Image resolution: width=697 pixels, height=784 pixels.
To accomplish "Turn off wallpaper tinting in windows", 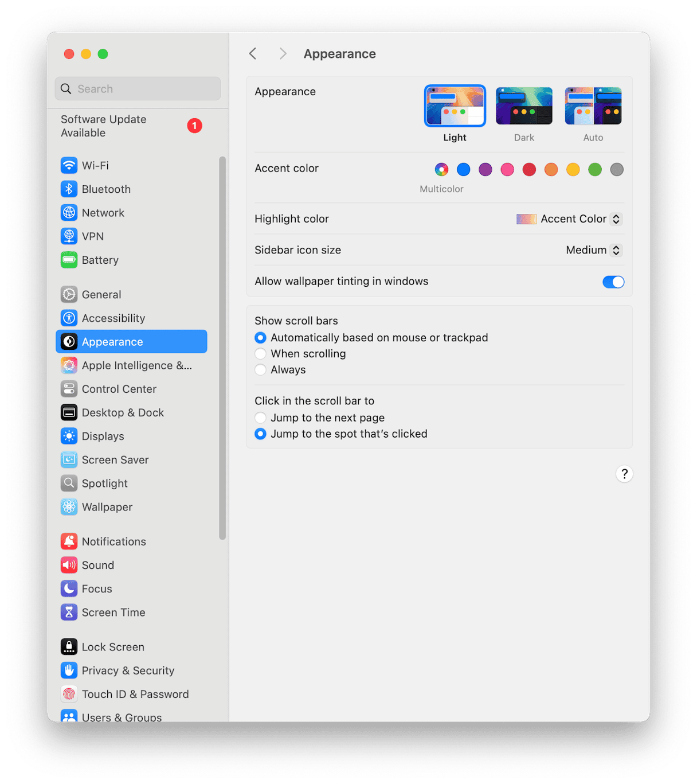I will (x=613, y=282).
